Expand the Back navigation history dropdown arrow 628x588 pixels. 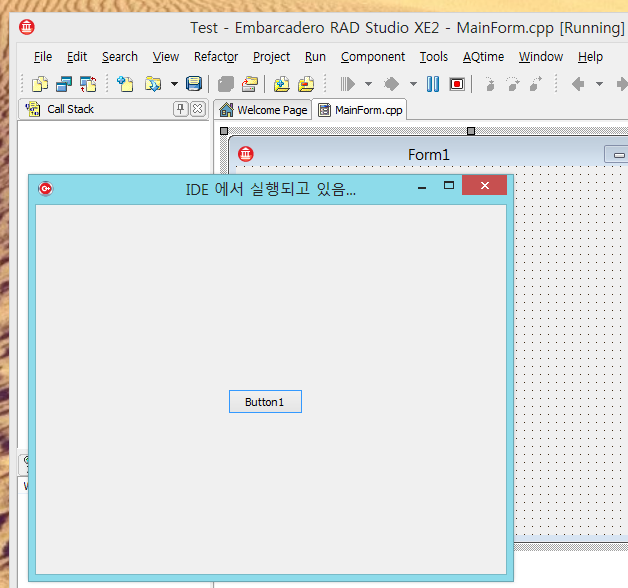click(599, 84)
